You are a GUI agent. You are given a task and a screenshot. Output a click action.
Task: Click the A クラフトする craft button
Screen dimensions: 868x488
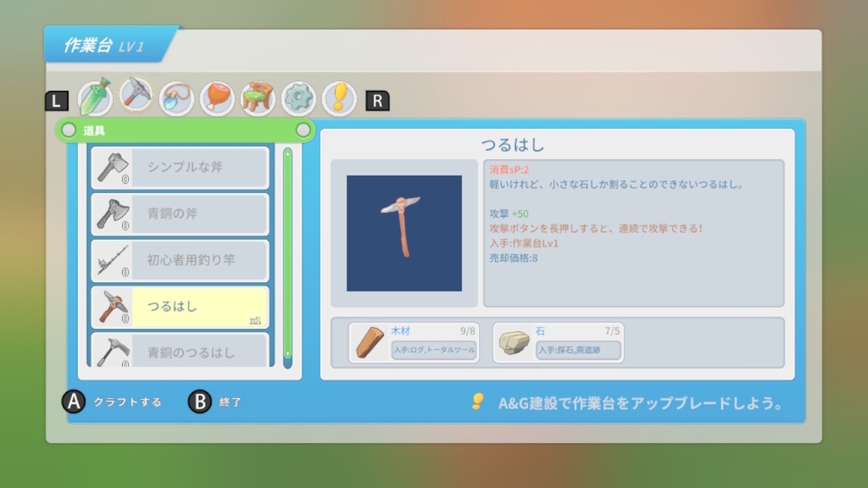[x=112, y=402]
